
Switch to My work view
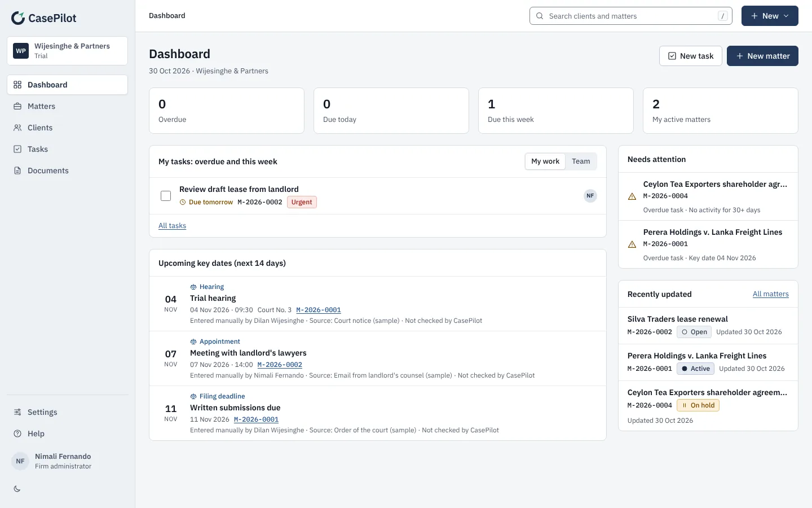(x=545, y=161)
